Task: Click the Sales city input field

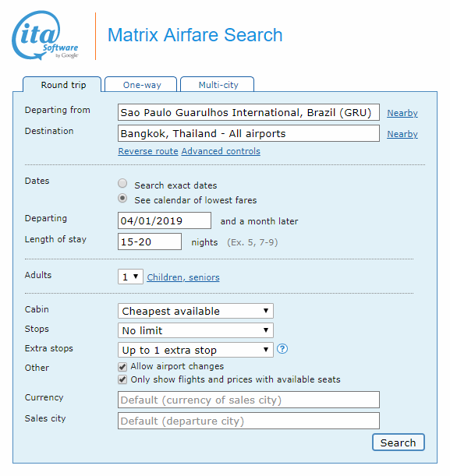Action: tap(249, 421)
